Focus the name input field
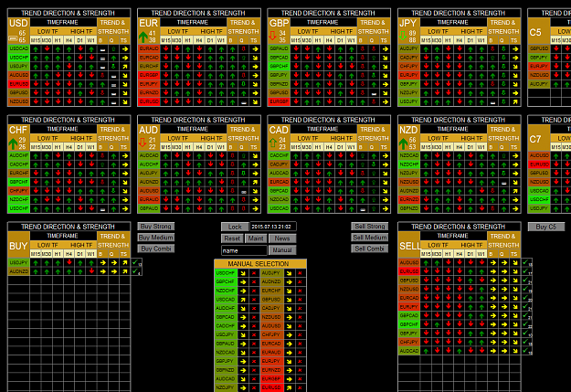 pos(244,250)
